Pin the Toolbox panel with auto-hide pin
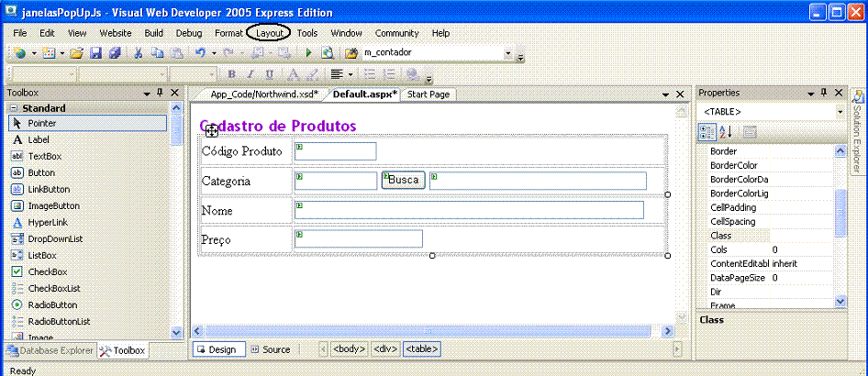Image resolution: width=868 pixels, height=376 pixels. click(x=160, y=93)
